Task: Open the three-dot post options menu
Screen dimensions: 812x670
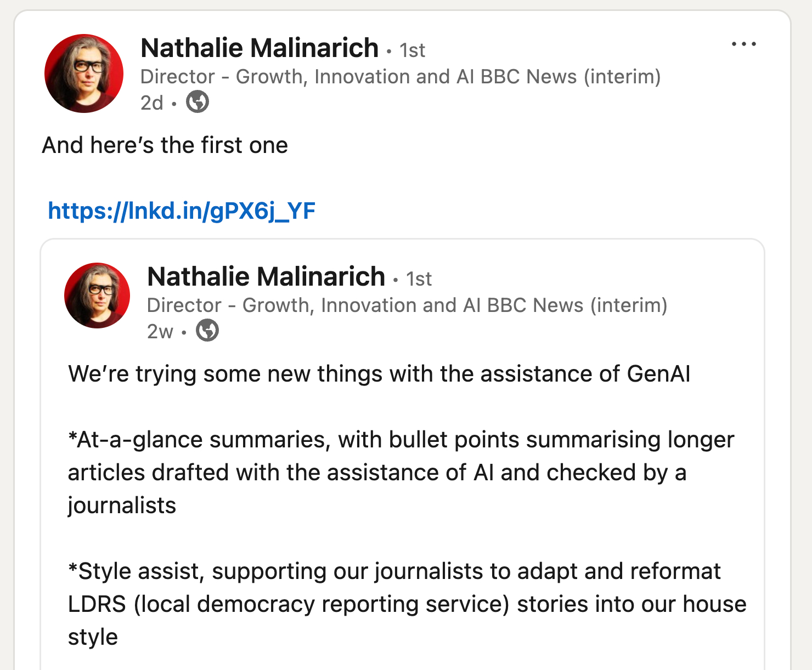Action: click(743, 44)
